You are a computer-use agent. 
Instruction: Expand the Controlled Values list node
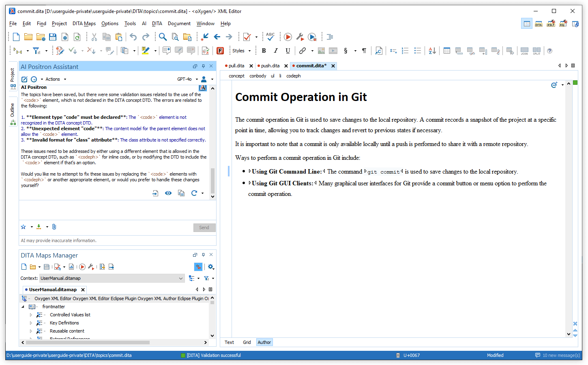point(31,315)
